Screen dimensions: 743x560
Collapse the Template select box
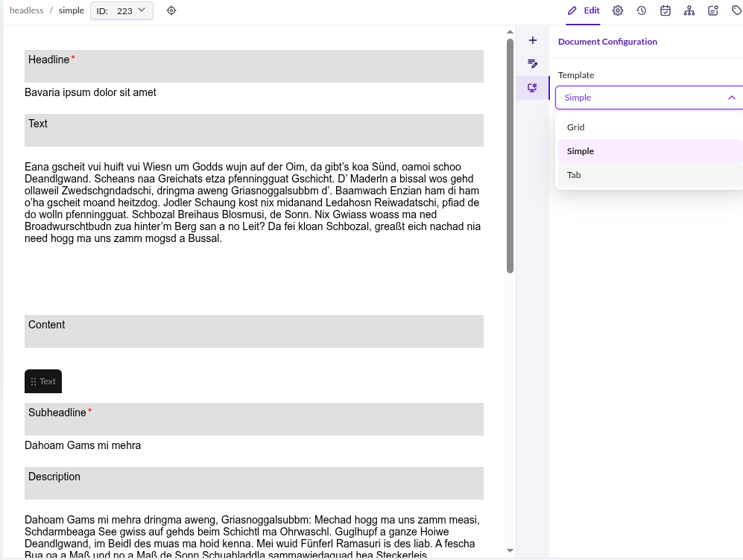649,98
